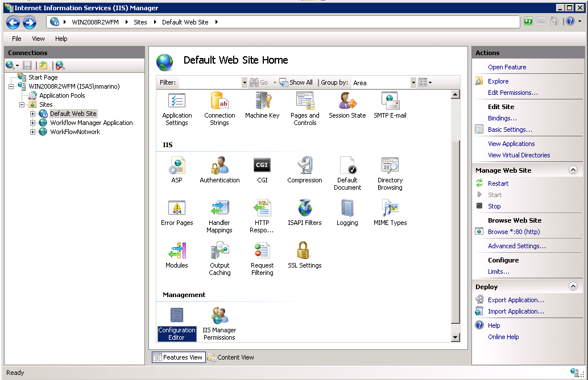Viewport: 588px width, 380px height.
Task: Stop the web site
Action: (x=494, y=206)
